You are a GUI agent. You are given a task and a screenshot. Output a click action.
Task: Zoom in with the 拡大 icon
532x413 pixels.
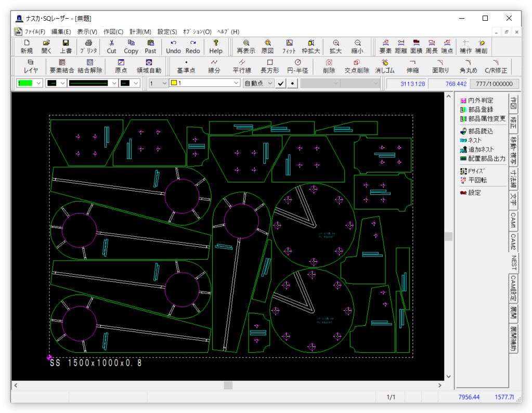pyautogui.click(x=335, y=46)
